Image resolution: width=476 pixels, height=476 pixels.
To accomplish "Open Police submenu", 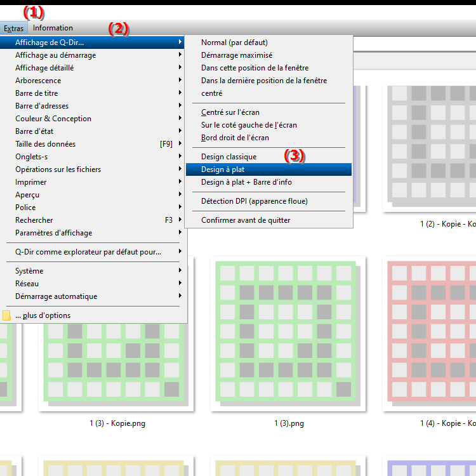I will (92, 208).
